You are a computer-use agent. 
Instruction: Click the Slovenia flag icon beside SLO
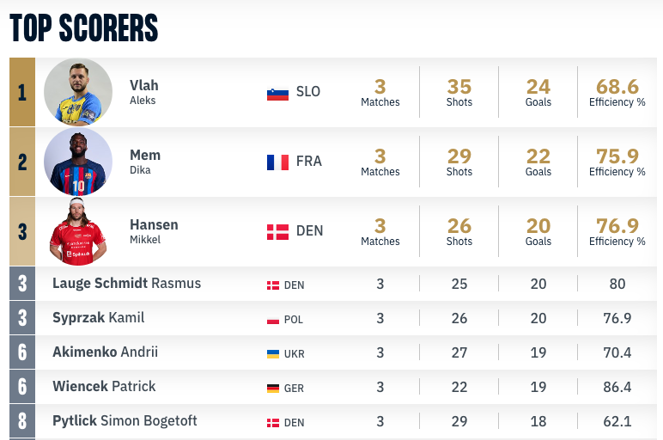pos(278,93)
